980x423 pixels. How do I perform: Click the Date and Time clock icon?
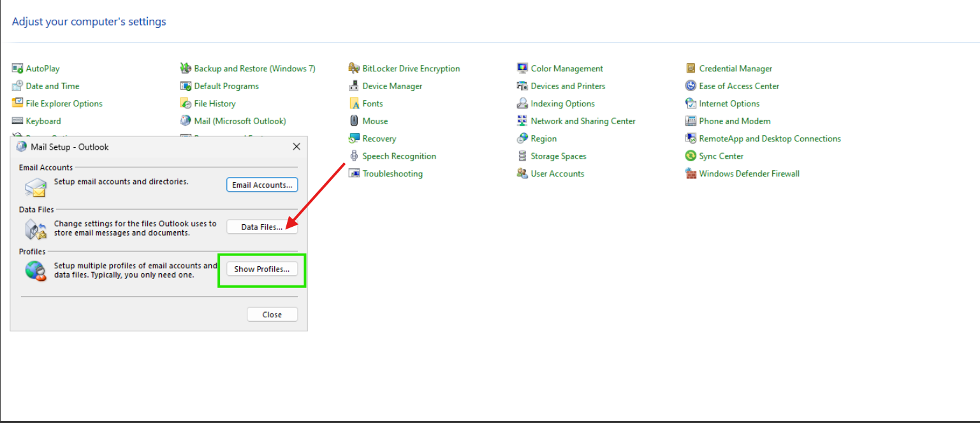[x=17, y=86]
